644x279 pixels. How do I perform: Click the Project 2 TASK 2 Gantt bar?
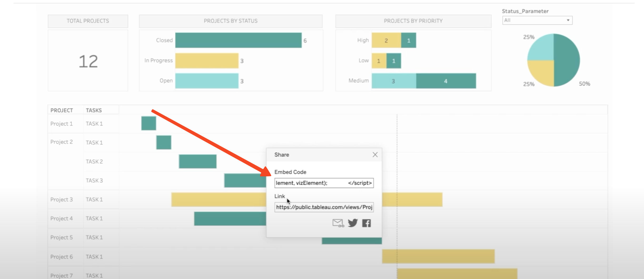click(x=198, y=161)
